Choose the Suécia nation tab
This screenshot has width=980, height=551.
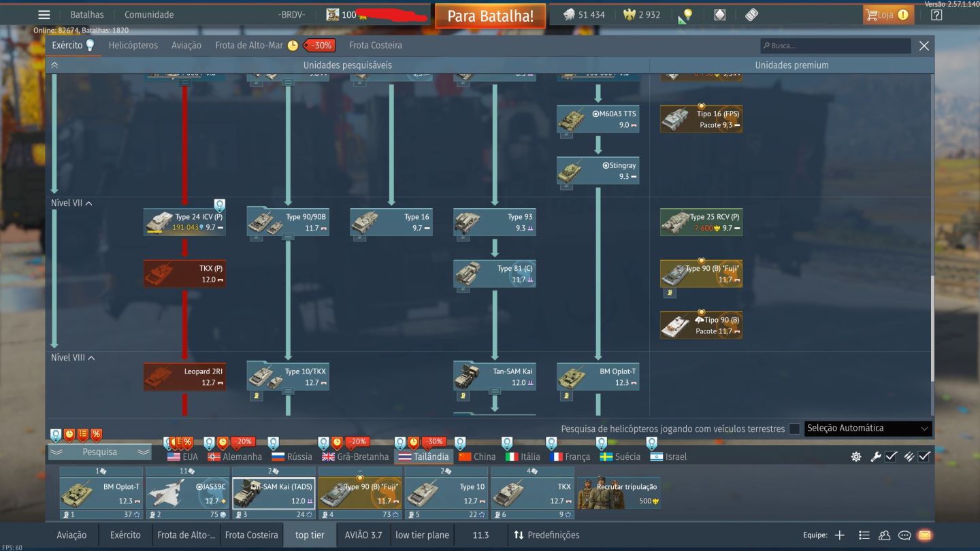[620, 456]
